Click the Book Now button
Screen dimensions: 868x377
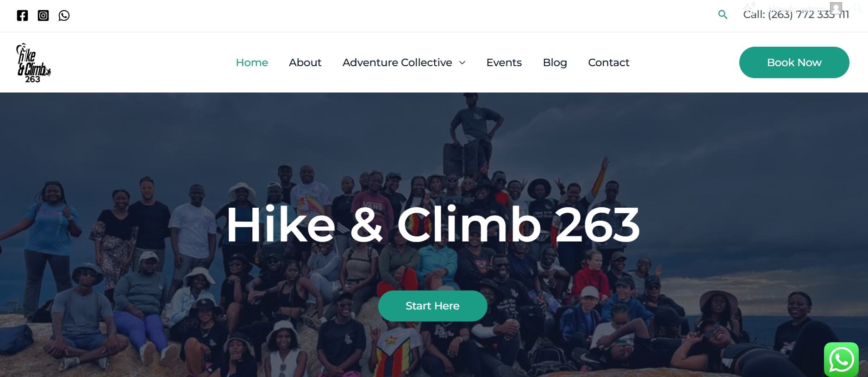click(x=794, y=62)
